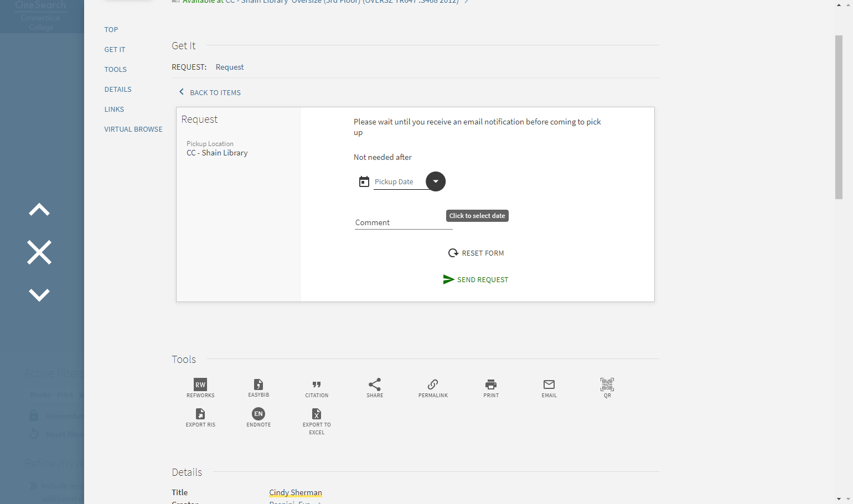Click the Request link
Screen dimensions: 853x504
[x=230, y=67]
